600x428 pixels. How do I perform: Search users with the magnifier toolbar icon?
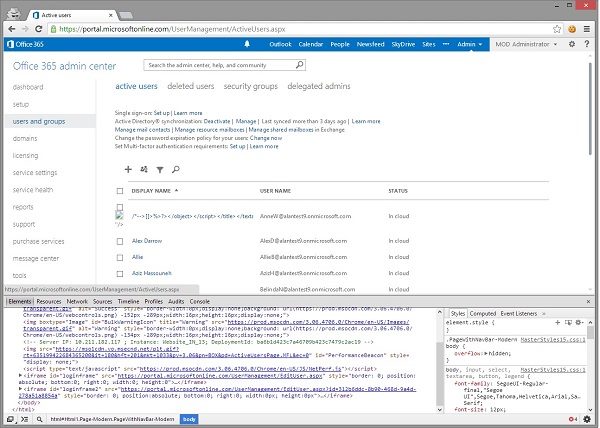[176, 169]
